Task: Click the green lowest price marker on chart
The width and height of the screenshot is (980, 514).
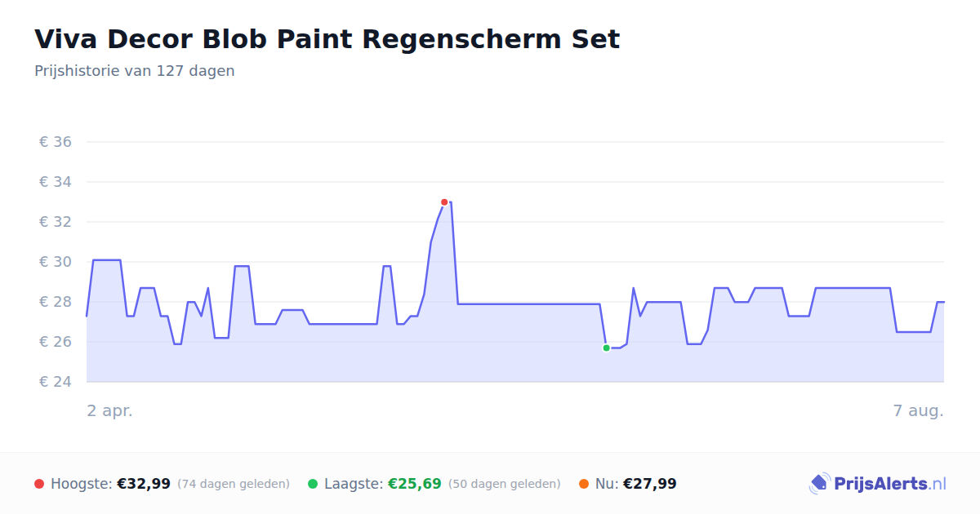Action: coord(606,348)
